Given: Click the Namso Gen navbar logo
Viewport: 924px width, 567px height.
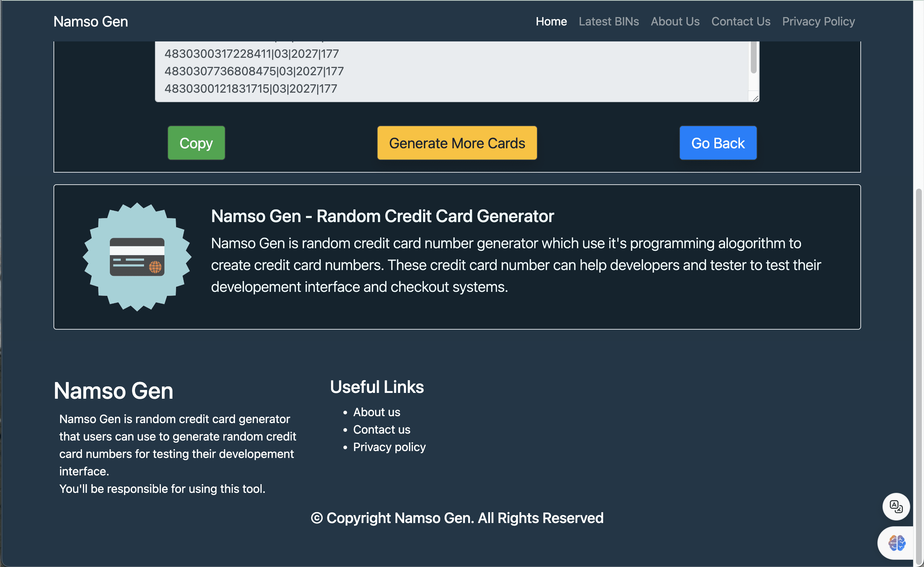Looking at the screenshot, I should tap(91, 21).
